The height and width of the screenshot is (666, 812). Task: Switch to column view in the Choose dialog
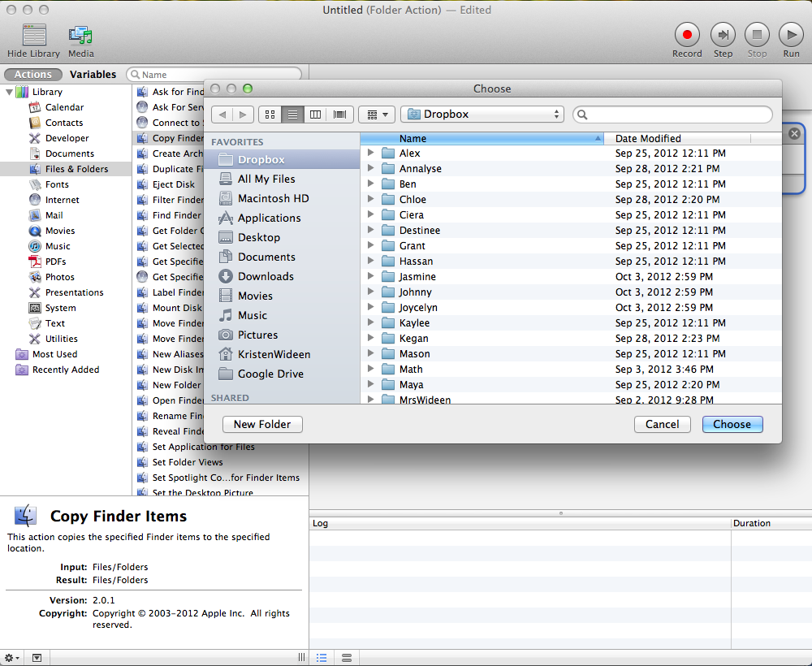(x=315, y=115)
